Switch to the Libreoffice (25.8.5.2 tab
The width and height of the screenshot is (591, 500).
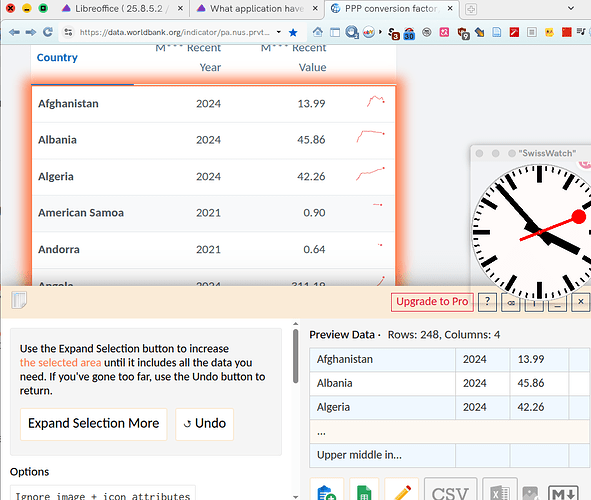point(118,8)
